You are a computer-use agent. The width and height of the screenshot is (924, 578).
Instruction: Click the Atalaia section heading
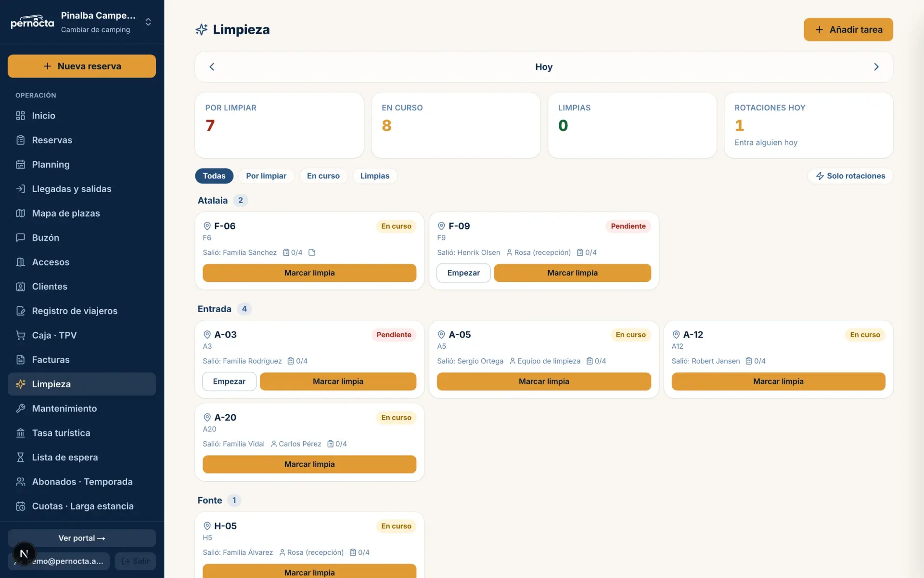point(213,200)
